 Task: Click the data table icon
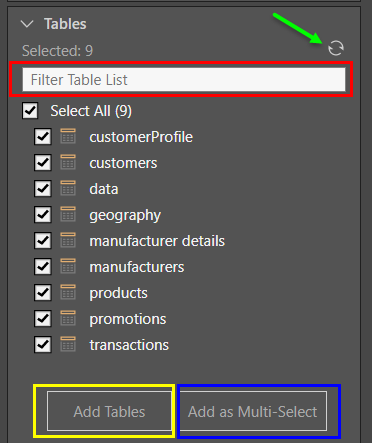click(68, 188)
